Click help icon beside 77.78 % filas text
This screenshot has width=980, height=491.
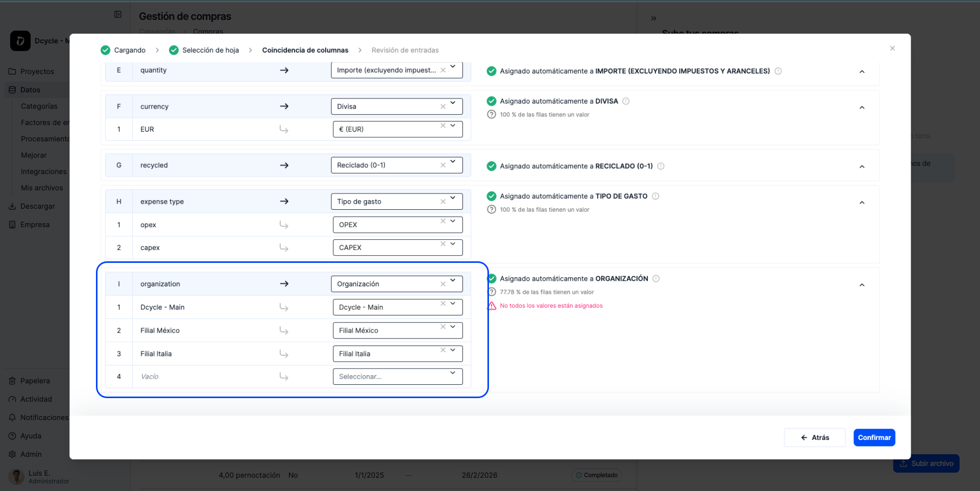[x=492, y=292]
